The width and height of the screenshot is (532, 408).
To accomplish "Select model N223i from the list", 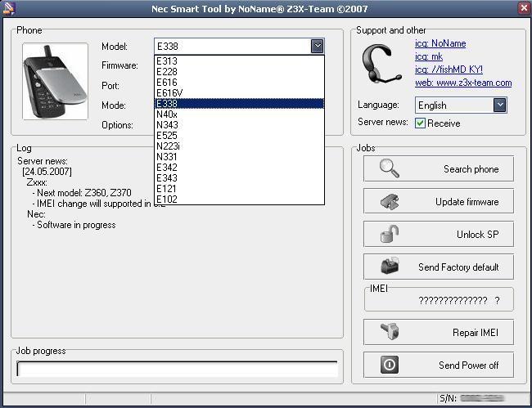I will (239, 146).
